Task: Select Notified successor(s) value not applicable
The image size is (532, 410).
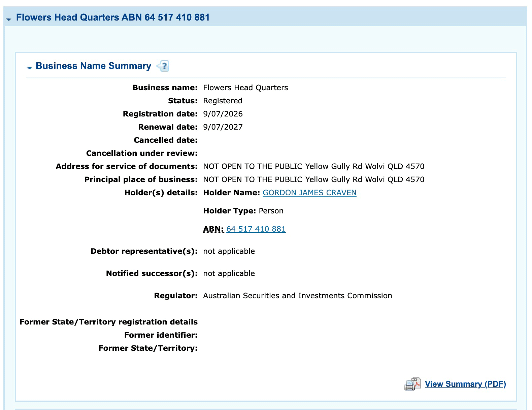Action: (x=229, y=273)
